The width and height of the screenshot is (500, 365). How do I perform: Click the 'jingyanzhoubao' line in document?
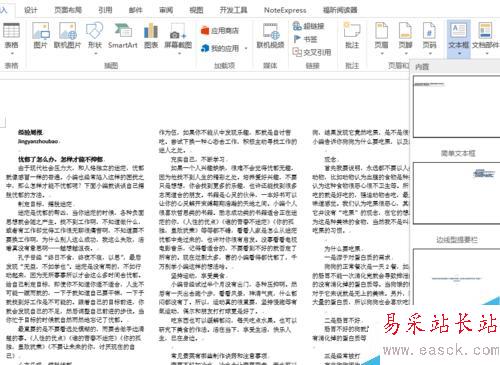[38, 141]
